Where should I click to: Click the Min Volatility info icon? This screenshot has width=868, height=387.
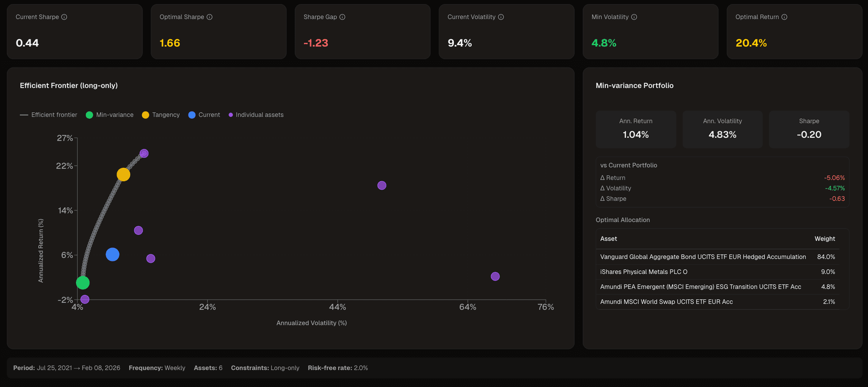pyautogui.click(x=634, y=17)
